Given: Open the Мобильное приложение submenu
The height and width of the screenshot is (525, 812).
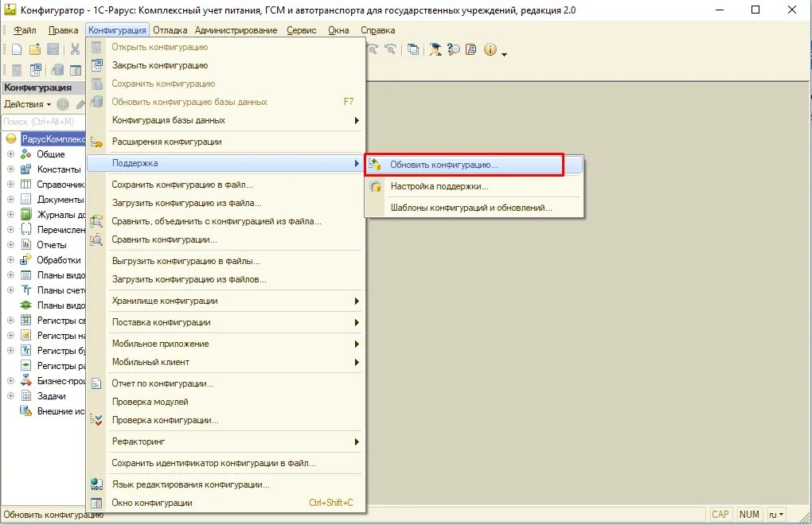Looking at the screenshot, I should tap(226, 344).
